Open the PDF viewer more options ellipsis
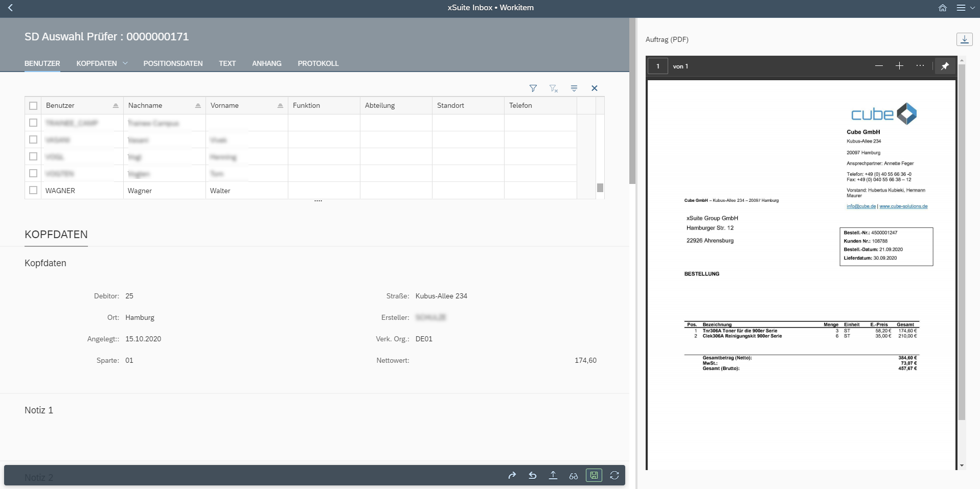The height and width of the screenshot is (489, 980). click(920, 66)
